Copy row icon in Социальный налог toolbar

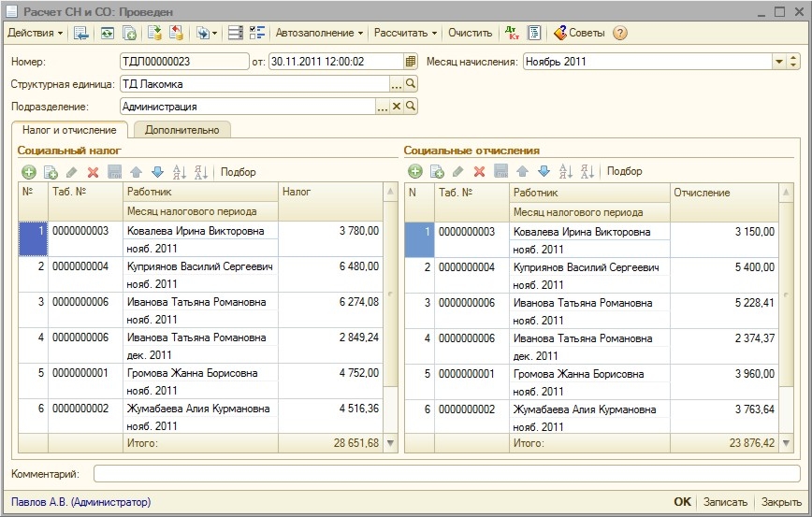pyautogui.click(x=51, y=172)
